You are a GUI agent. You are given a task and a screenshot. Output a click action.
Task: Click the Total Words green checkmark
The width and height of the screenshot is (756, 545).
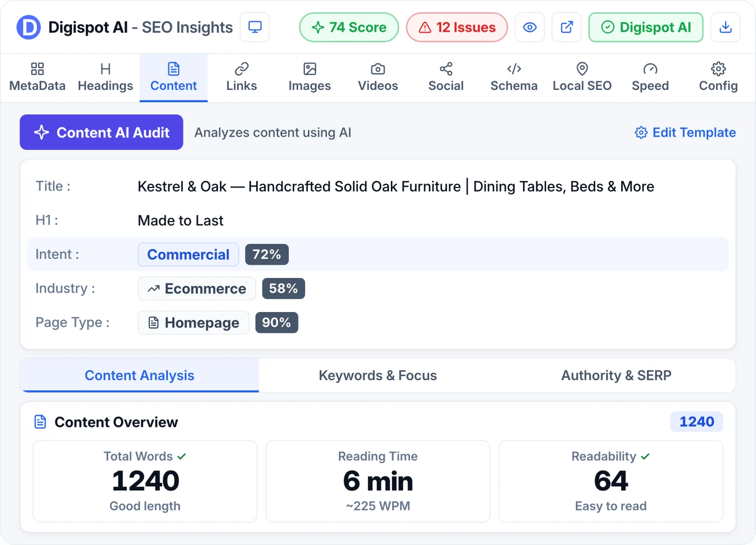coord(182,456)
